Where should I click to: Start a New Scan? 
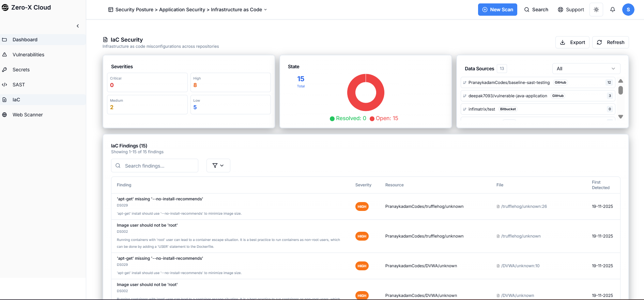[x=497, y=10]
